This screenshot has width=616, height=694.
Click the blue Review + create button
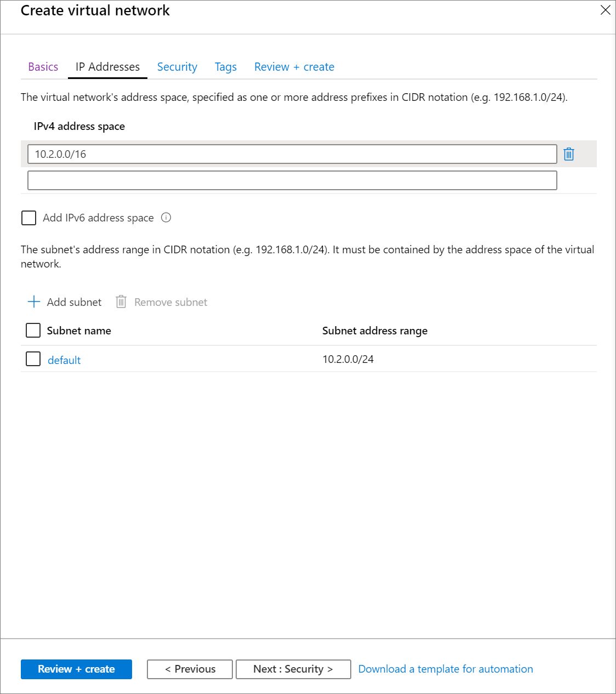pyautogui.click(x=76, y=669)
